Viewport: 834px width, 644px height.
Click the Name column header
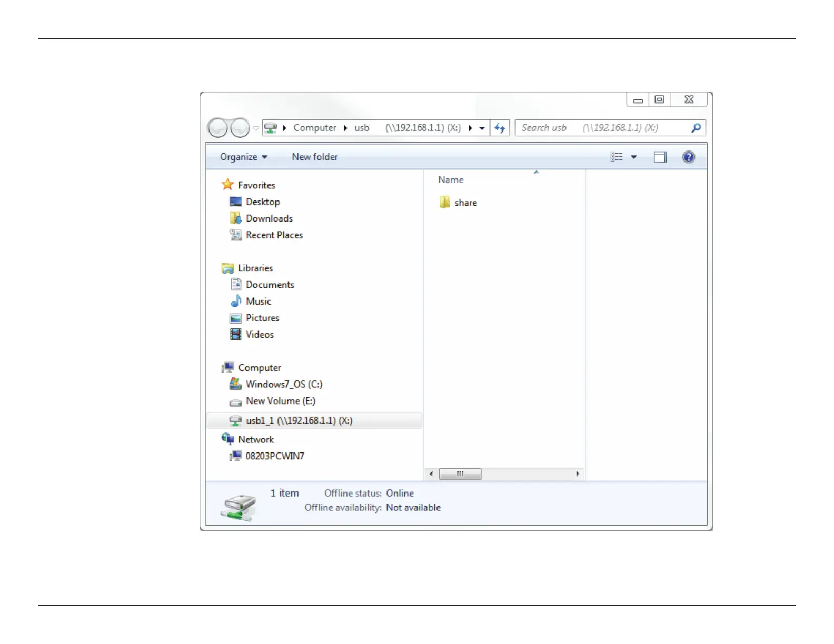451,180
